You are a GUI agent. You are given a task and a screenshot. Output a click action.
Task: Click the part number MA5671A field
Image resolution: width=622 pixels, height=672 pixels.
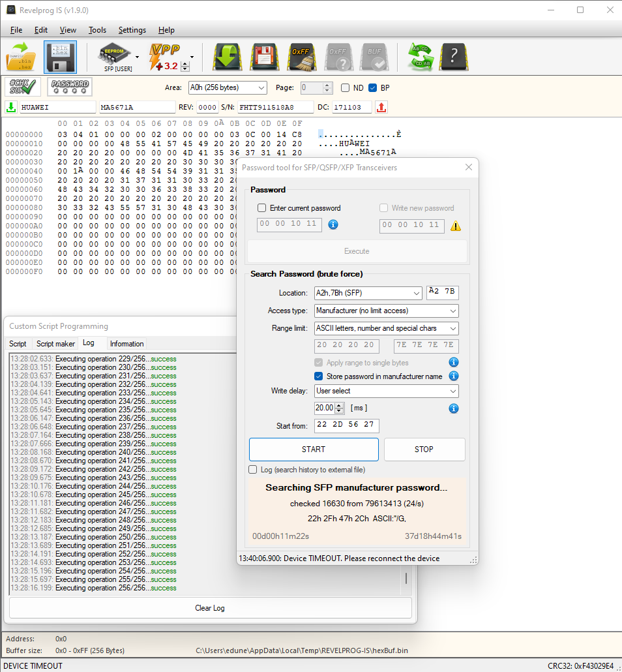(137, 107)
